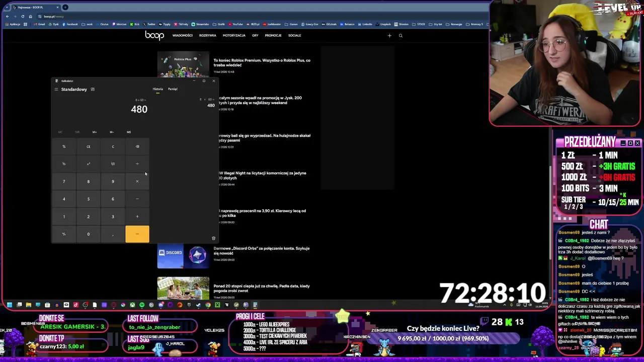The image size is (644, 362).
Task: Click the plus/minus sign toggle key
Action: pyautogui.click(x=64, y=234)
